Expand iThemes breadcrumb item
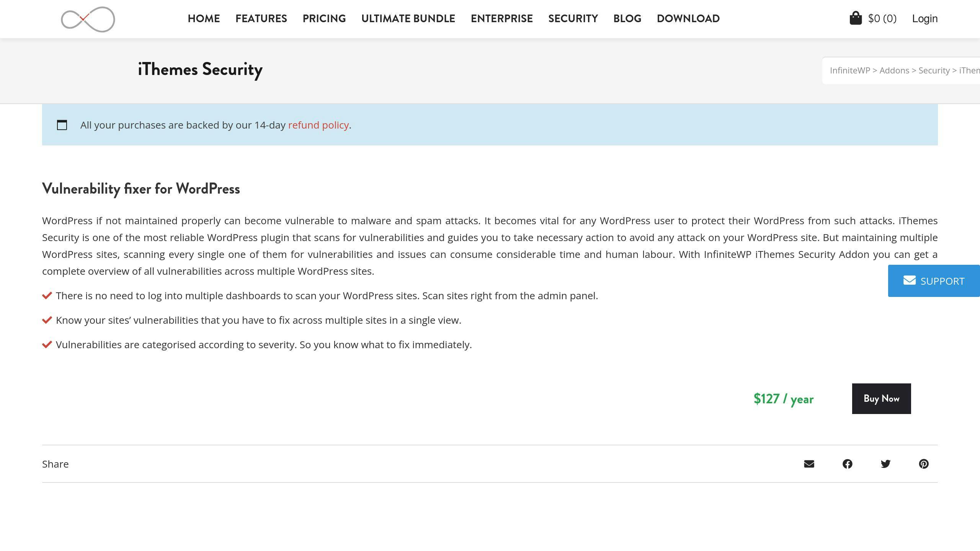Image resolution: width=980 pixels, height=551 pixels. click(x=970, y=70)
